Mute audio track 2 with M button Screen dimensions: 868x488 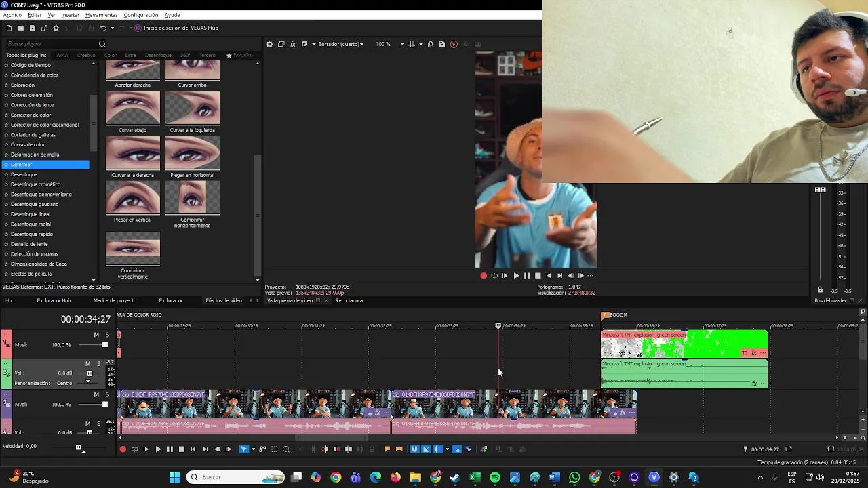click(88, 363)
